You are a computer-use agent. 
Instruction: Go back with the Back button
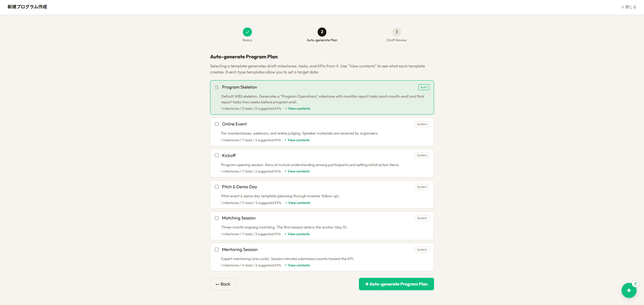point(223,284)
